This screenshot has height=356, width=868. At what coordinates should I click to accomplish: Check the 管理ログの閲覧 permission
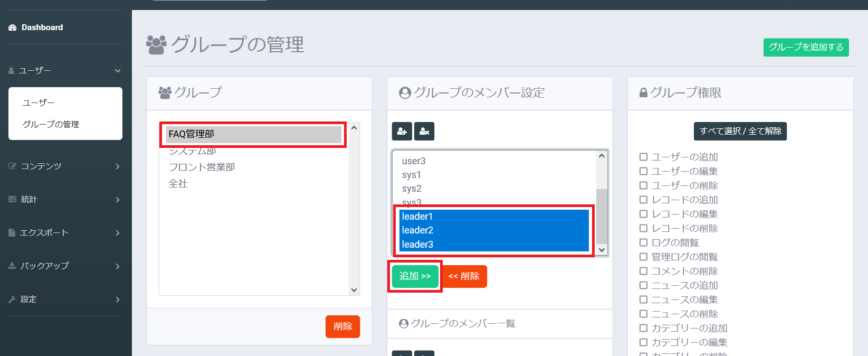tap(643, 257)
